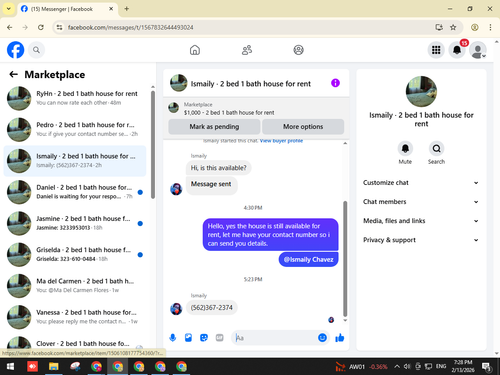
Task: Click the Mark as pending button
Action: point(214,127)
